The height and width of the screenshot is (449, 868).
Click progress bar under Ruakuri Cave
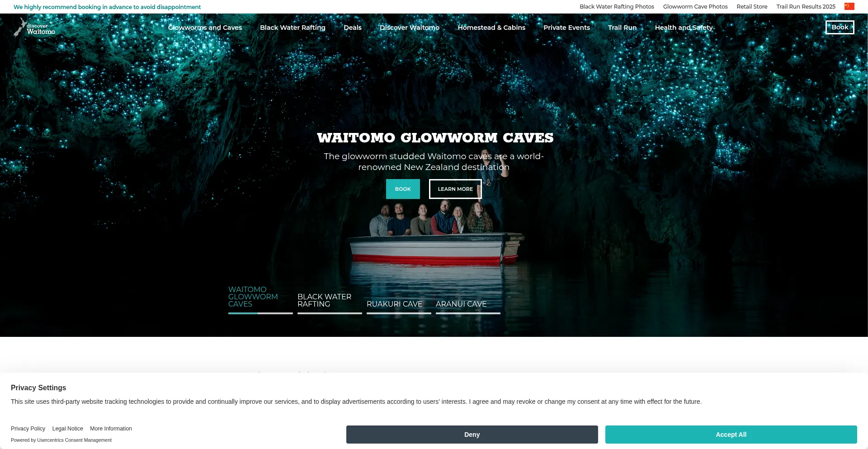click(399, 313)
